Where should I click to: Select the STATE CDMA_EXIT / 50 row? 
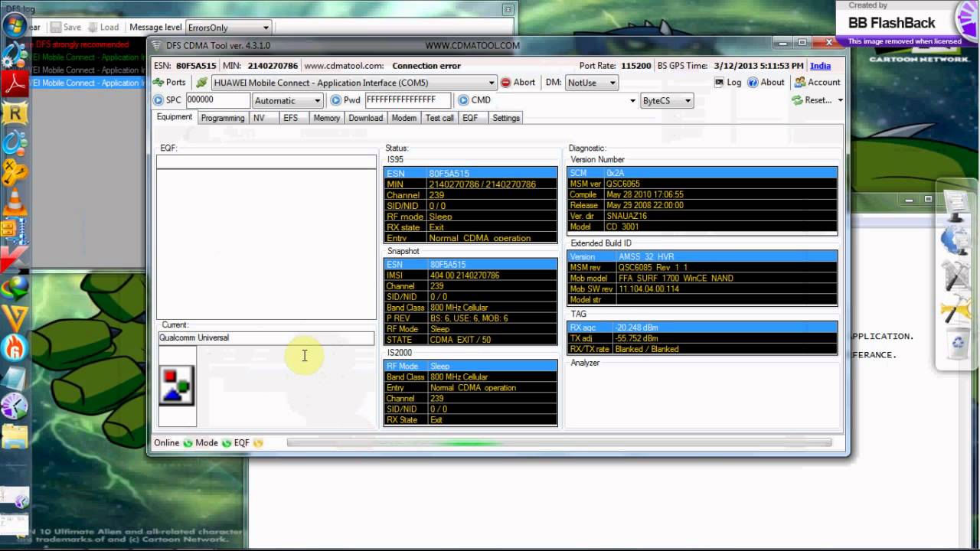pos(470,340)
